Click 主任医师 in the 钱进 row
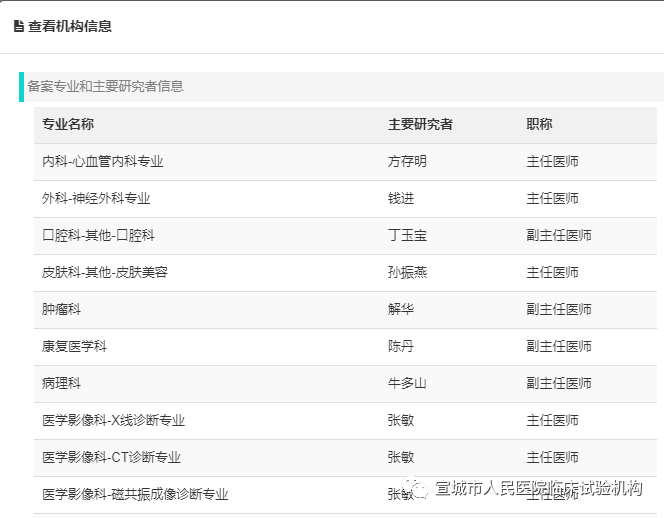 pos(552,198)
